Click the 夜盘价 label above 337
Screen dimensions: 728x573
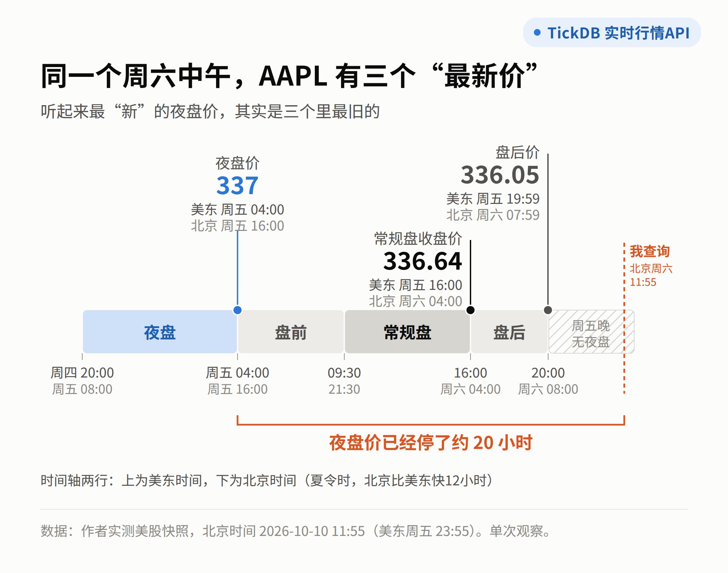(237, 163)
